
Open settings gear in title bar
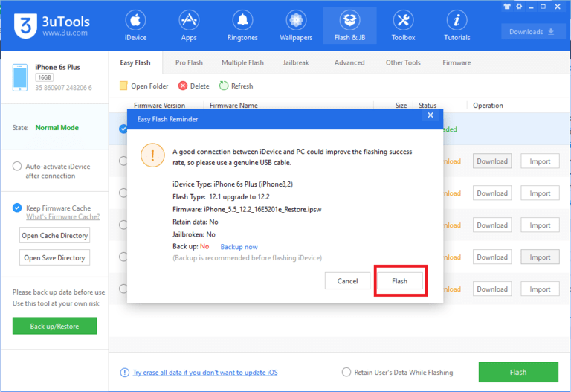tap(519, 7)
